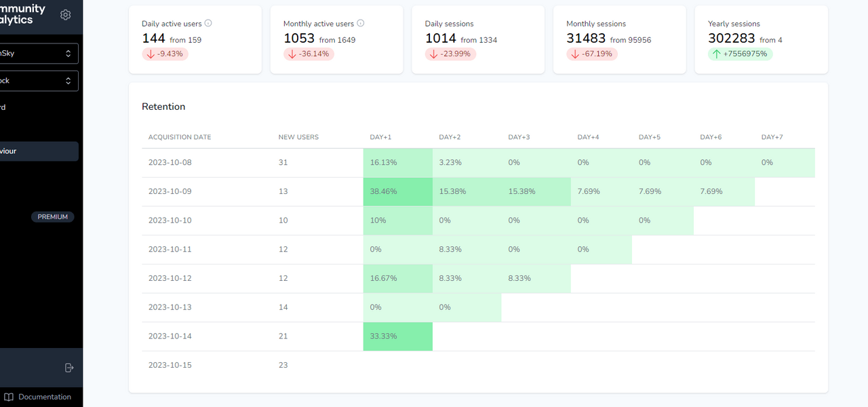Open the top community selector dropdown

[39, 53]
